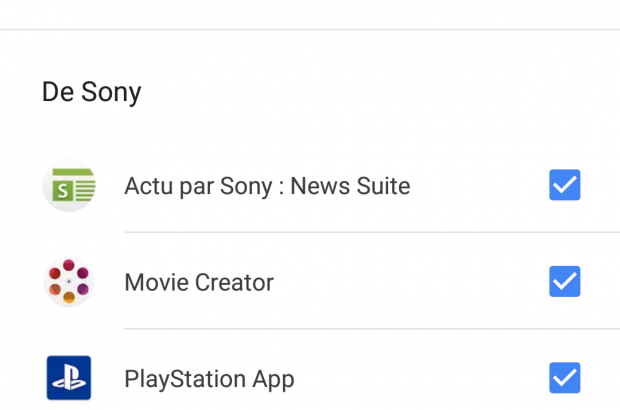Viewport: 620px width, 410px height.
Task: Select the Actu par Sony : News Suite label
Action: coord(267,186)
